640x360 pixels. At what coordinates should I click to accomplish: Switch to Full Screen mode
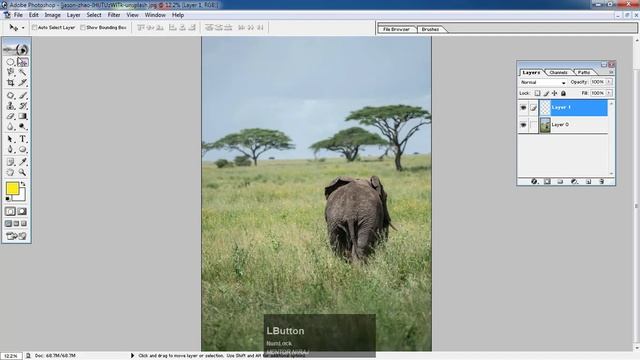(x=24, y=224)
